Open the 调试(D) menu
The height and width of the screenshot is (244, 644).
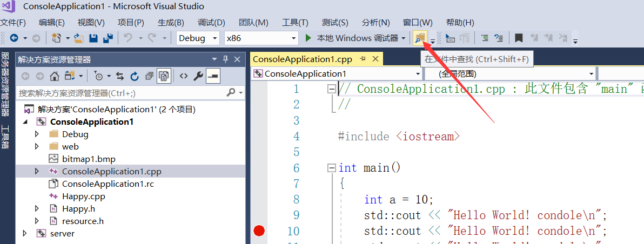click(x=211, y=23)
